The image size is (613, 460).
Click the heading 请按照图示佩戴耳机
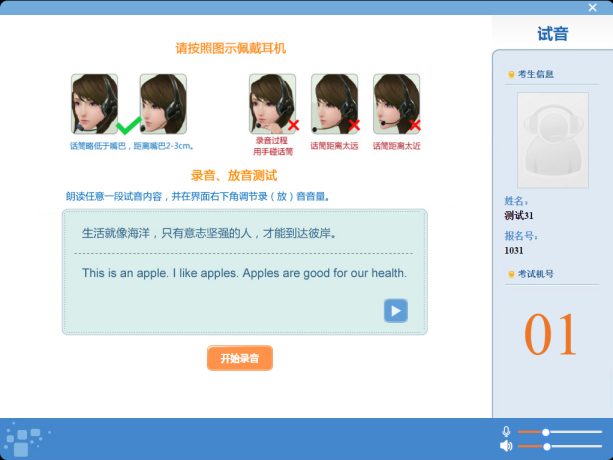click(x=231, y=48)
